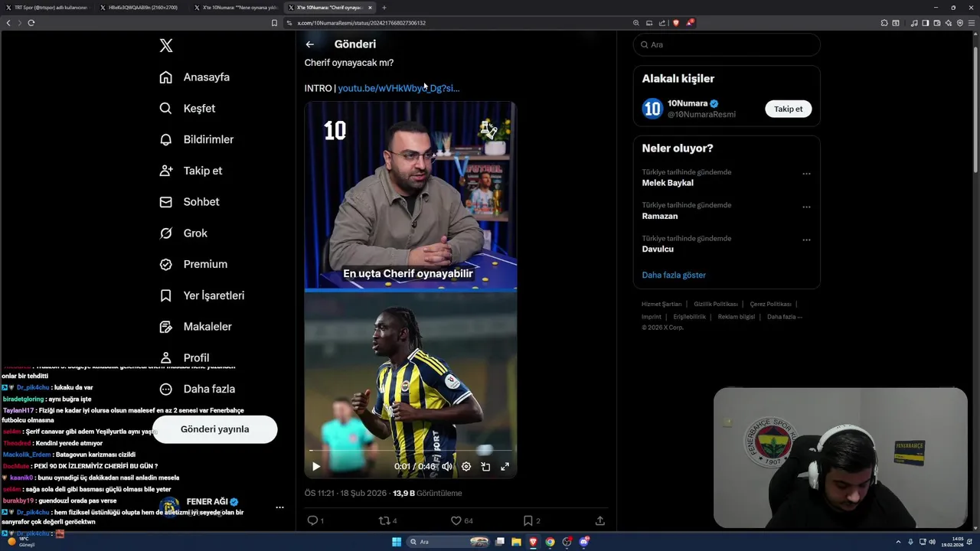The height and width of the screenshot is (551, 980).
Task: Click Daha fazla göster link
Action: [x=674, y=275]
